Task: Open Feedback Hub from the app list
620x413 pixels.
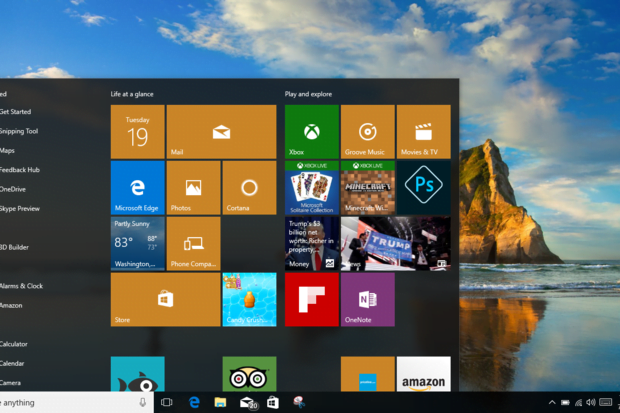Action: (20, 170)
